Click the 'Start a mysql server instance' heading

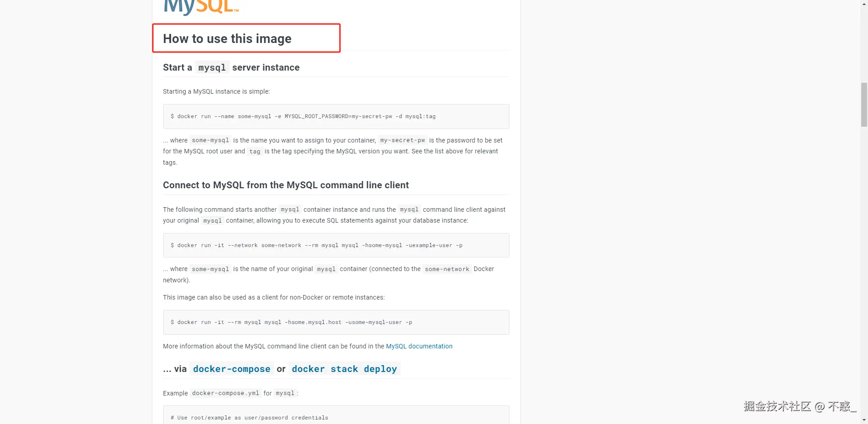coord(231,67)
